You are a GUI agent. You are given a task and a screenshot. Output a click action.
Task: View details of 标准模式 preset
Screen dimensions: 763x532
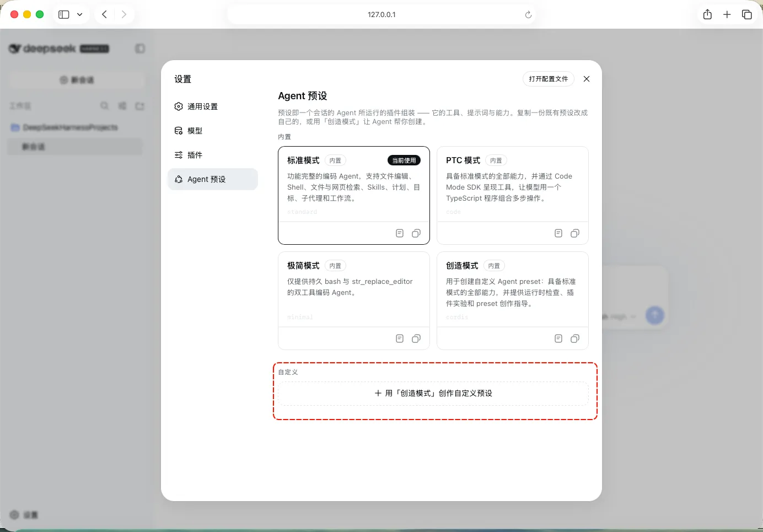click(400, 233)
